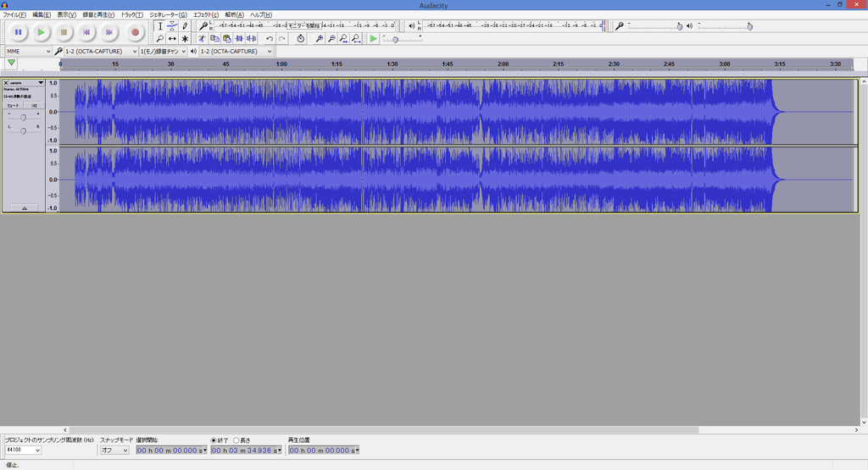This screenshot has height=470, width=868.
Task: Select the 長さ (Length) radio button
Action: (236, 440)
